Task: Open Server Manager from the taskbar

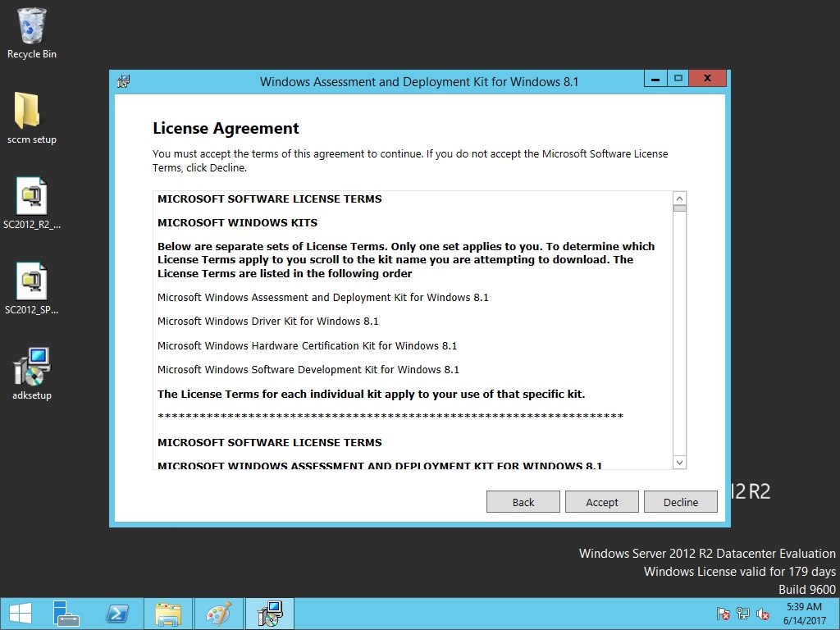Action: [66, 614]
